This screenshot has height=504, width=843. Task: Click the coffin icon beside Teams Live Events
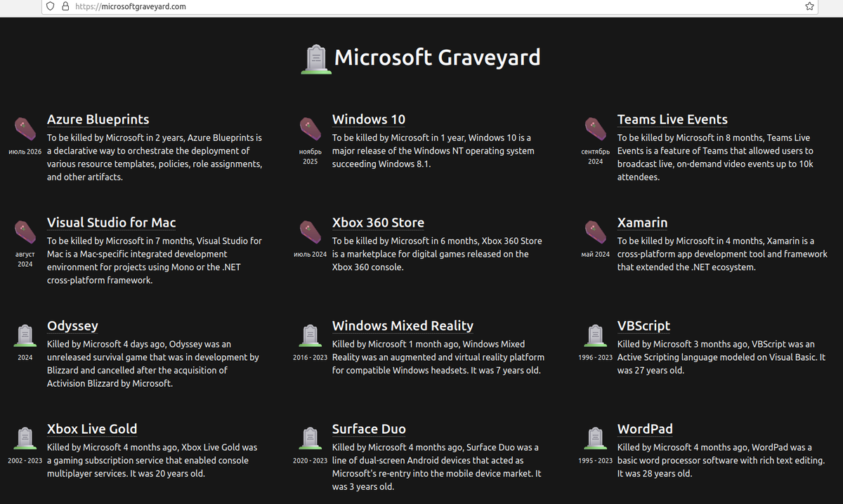596,129
